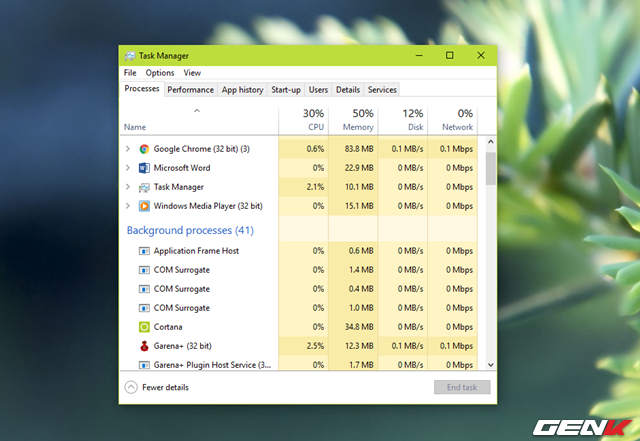Click the End task button
640x441 pixels.
pos(462,387)
